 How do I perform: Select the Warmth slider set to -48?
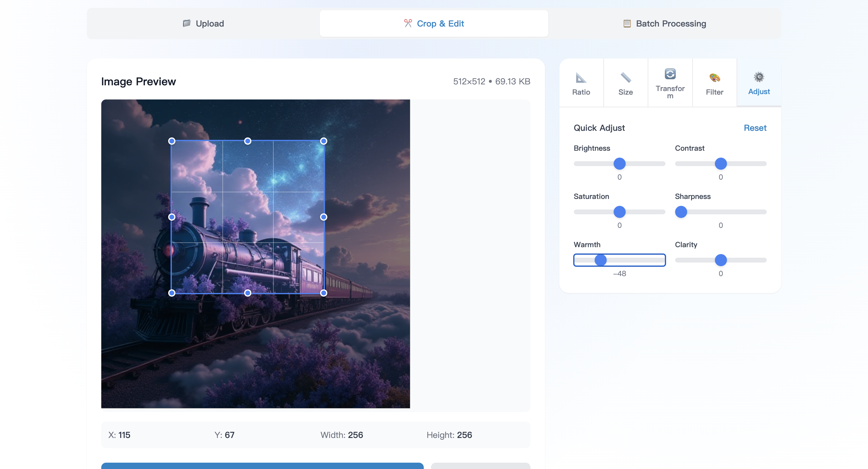pos(601,260)
